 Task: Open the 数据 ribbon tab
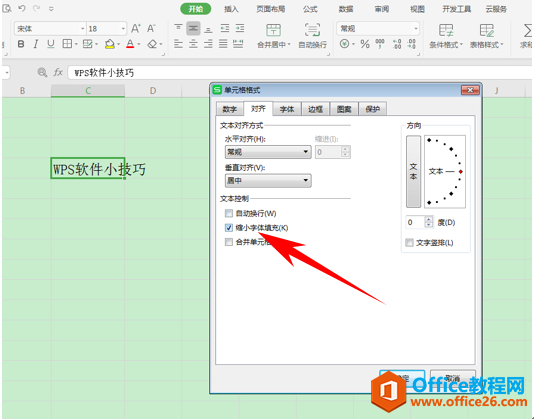346,9
